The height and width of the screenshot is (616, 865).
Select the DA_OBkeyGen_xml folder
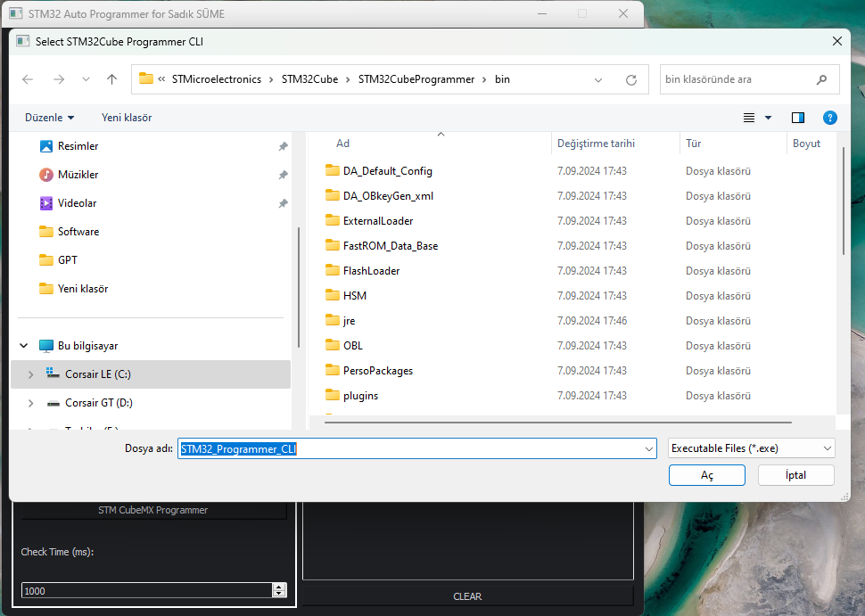[388, 196]
